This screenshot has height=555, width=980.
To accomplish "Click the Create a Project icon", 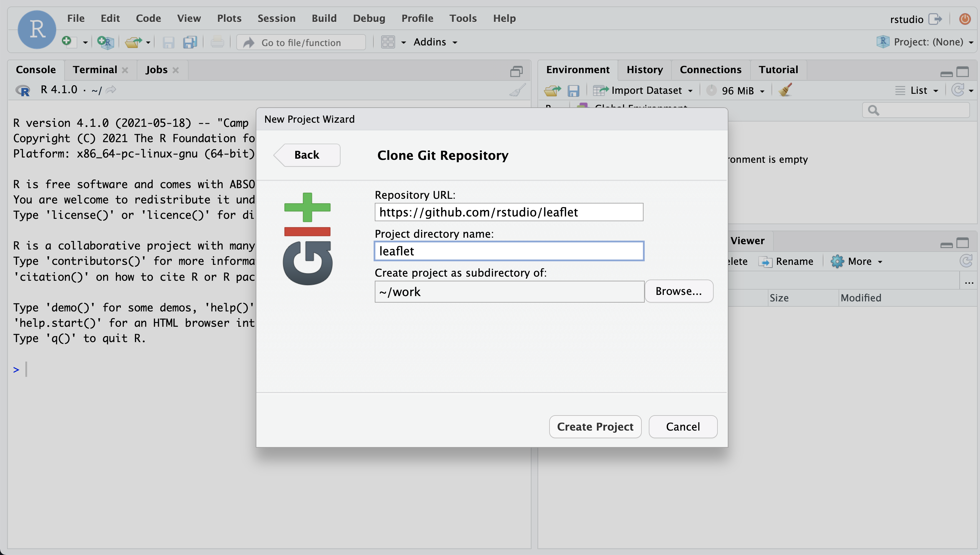I will pyautogui.click(x=105, y=42).
